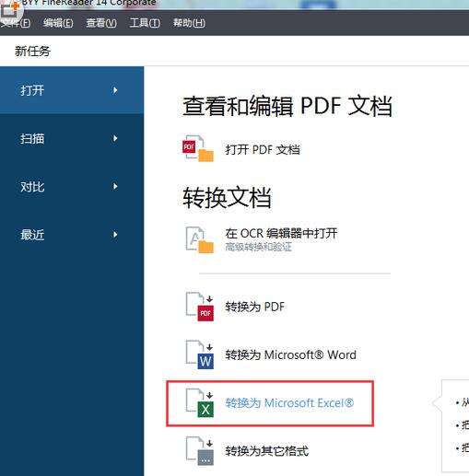Select the 扫描 sidebar tab
Image resolution: width=469 pixels, height=476 pixels.
point(72,138)
